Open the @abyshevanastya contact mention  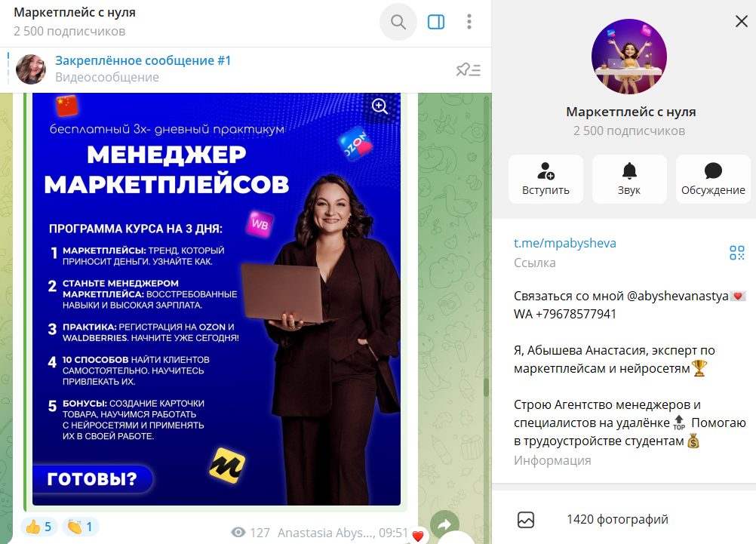click(x=678, y=296)
